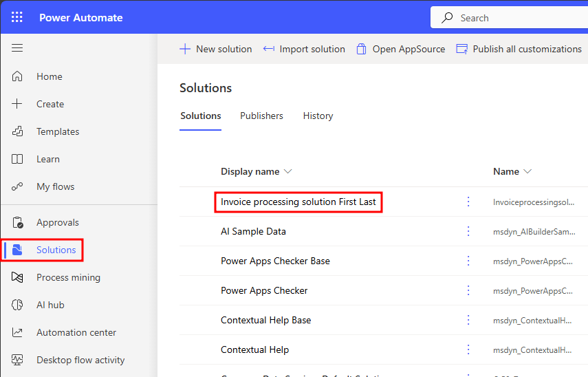
Task: Open more options for Power Apps Checker Base
Action: (468, 261)
